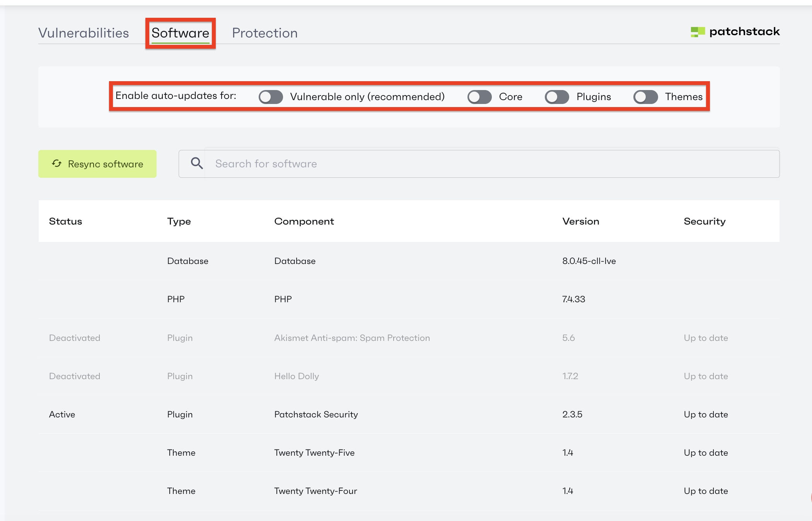Click the Security column header
The height and width of the screenshot is (521, 812).
[x=705, y=221]
